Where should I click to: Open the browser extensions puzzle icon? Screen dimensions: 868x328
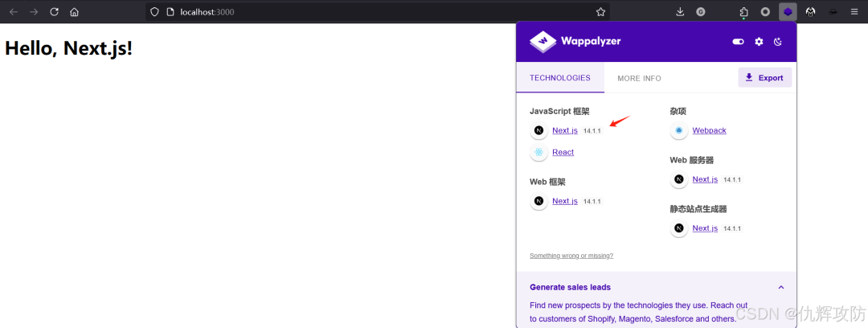pyautogui.click(x=744, y=11)
